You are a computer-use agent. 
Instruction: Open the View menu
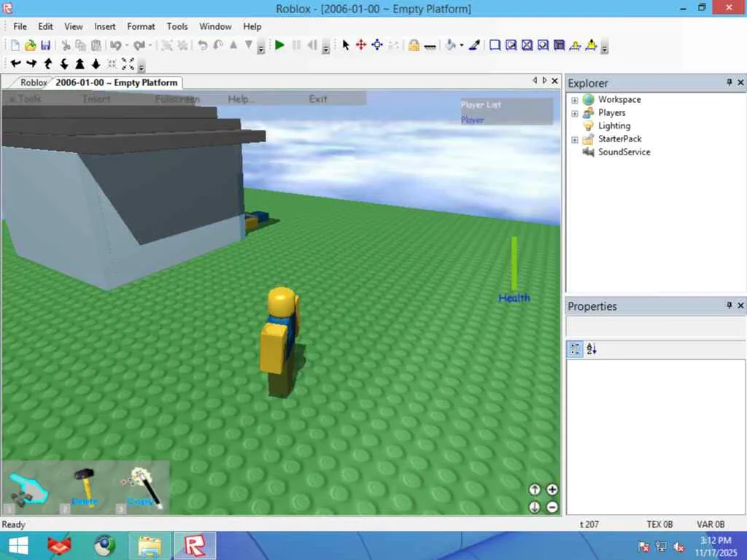click(x=74, y=27)
